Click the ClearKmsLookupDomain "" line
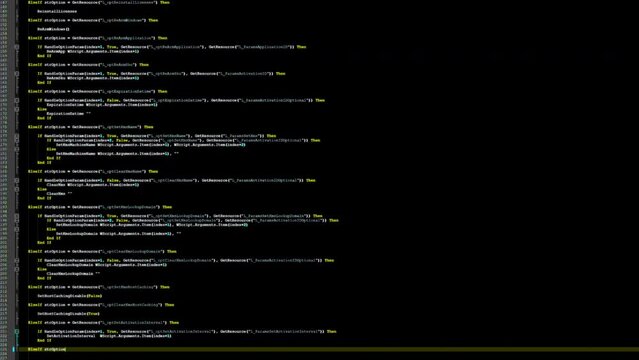Image resolution: width=639 pixels, height=360 pixels. click(73, 274)
